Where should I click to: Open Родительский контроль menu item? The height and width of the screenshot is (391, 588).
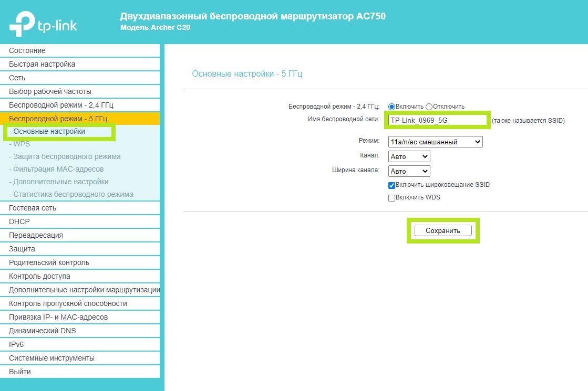(x=49, y=262)
